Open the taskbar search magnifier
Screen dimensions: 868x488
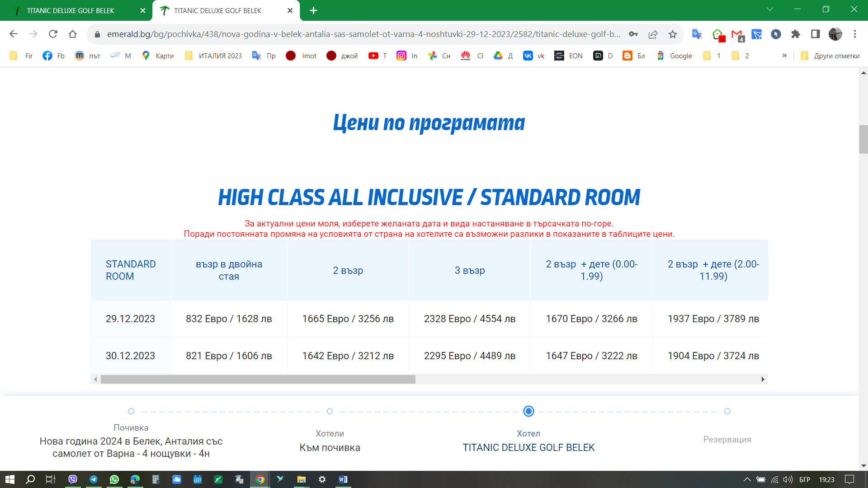coord(30,479)
